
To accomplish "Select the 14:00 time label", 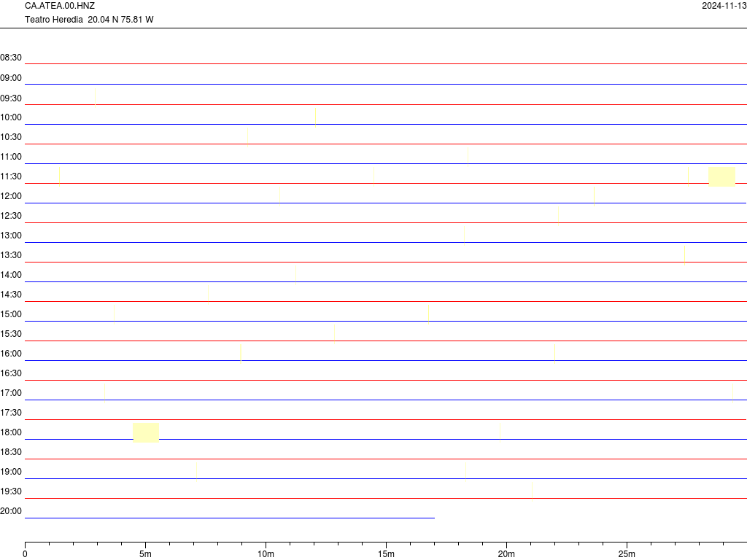I will pos(11,275).
